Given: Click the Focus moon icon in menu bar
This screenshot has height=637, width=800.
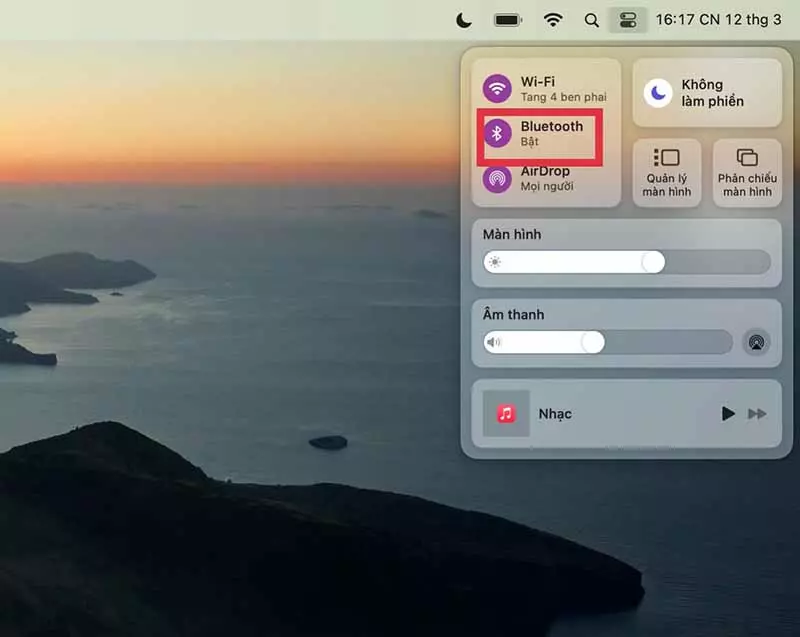Looking at the screenshot, I should (x=464, y=20).
